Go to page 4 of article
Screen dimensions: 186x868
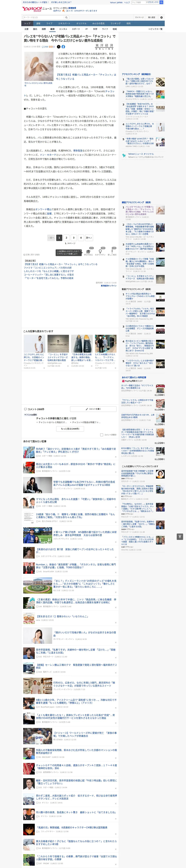click(x=81, y=238)
